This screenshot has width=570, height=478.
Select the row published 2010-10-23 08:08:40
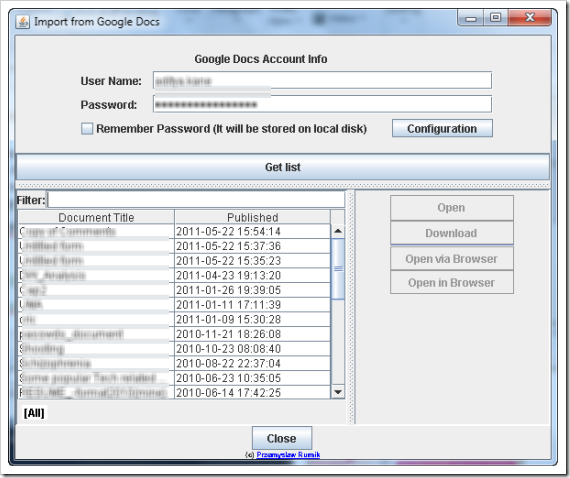(174, 349)
